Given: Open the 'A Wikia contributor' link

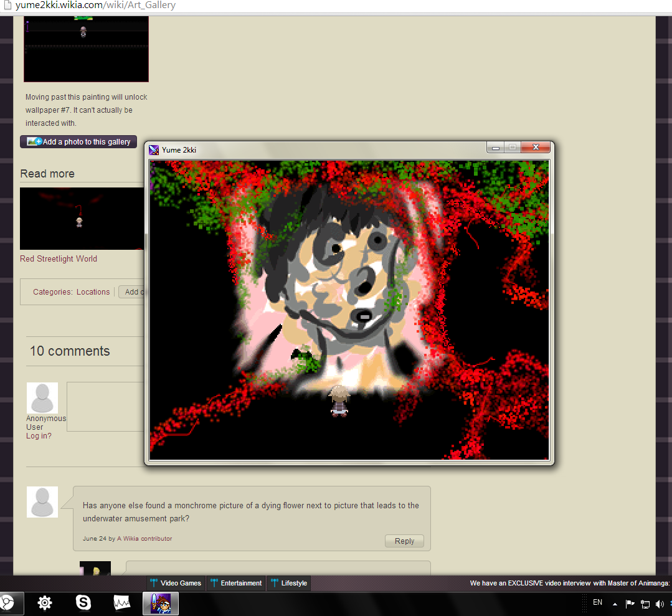Looking at the screenshot, I should pyautogui.click(x=144, y=539).
